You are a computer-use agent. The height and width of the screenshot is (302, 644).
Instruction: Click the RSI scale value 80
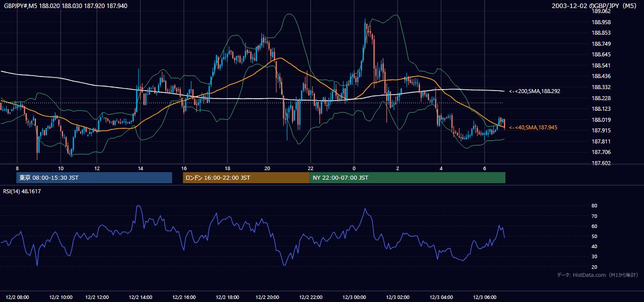(595, 206)
